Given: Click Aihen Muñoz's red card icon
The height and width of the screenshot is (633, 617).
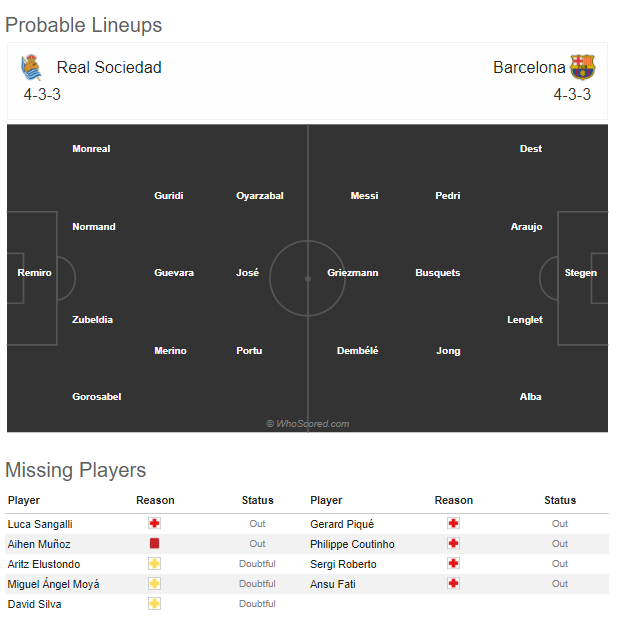Looking at the screenshot, I should [x=154, y=543].
